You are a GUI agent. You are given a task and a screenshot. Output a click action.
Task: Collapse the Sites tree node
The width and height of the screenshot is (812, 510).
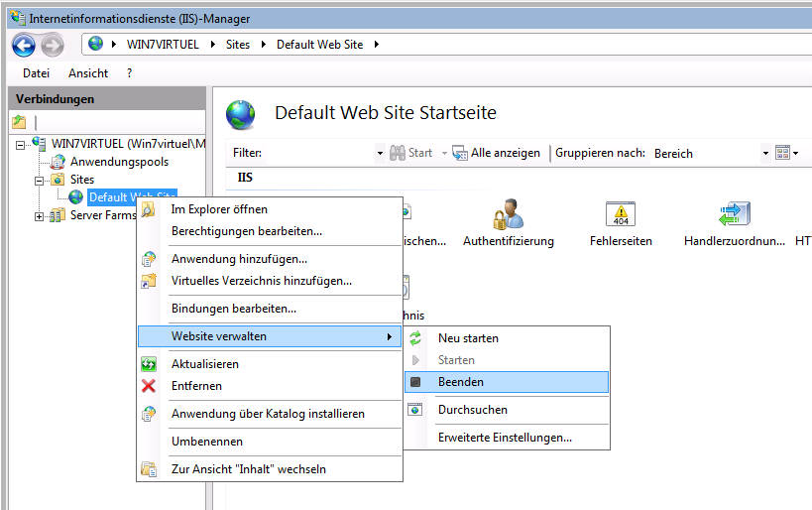pos(39,181)
